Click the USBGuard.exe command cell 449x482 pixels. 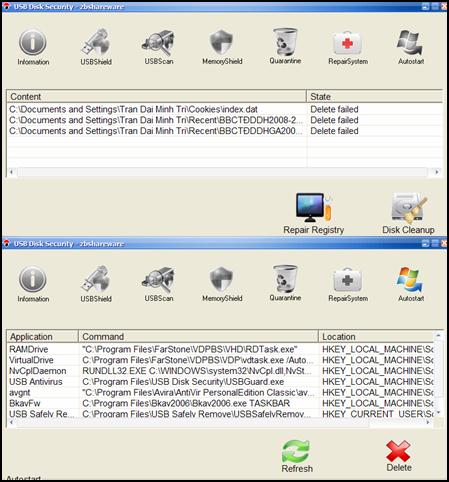pos(198,382)
